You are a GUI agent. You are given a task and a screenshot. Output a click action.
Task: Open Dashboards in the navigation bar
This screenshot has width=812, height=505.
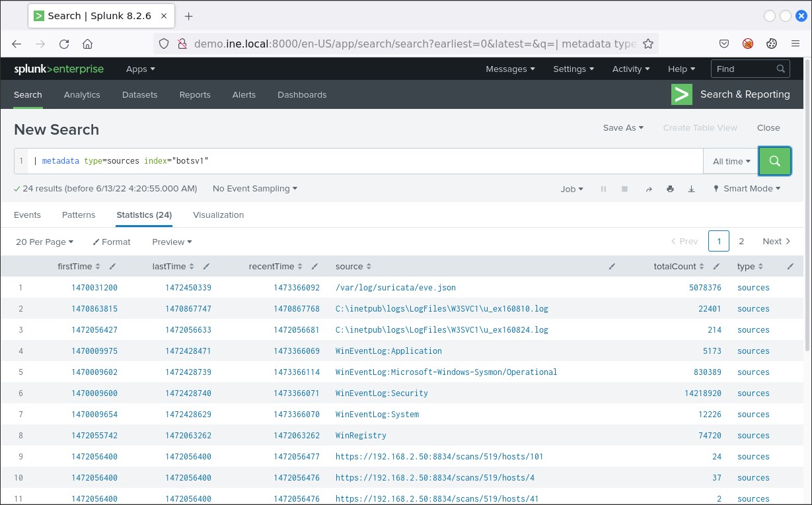(302, 95)
